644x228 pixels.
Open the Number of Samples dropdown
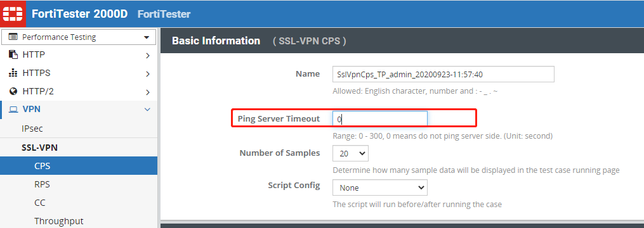coord(350,153)
